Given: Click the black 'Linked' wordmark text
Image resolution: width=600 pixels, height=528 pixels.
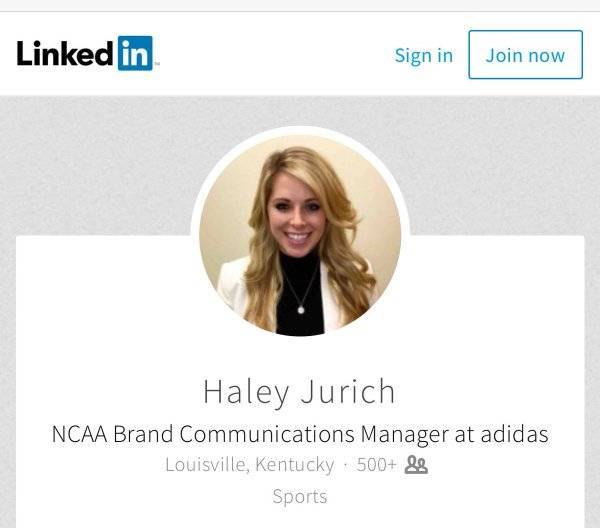Looking at the screenshot, I should (65, 54).
